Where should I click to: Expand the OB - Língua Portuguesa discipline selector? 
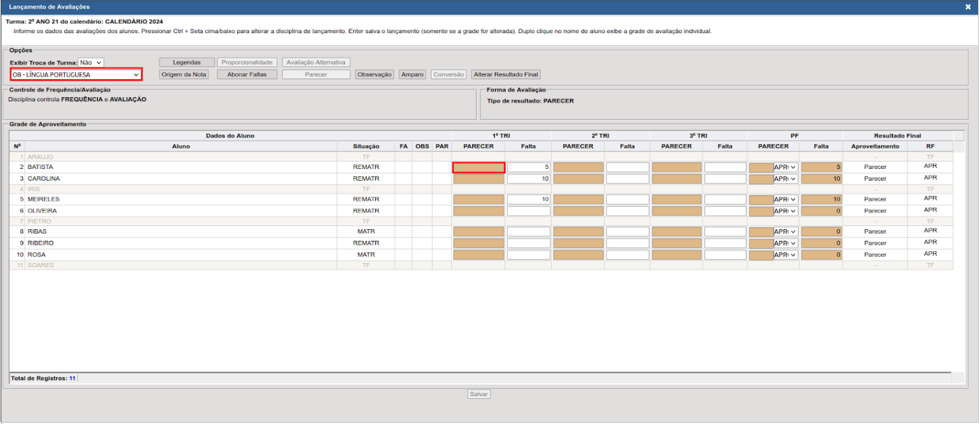coord(76,74)
